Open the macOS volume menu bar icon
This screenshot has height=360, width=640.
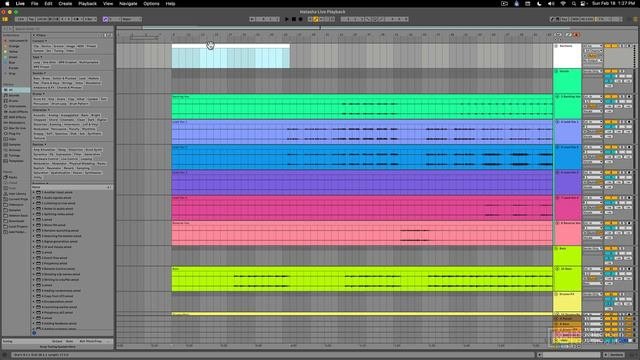[x=551, y=4]
